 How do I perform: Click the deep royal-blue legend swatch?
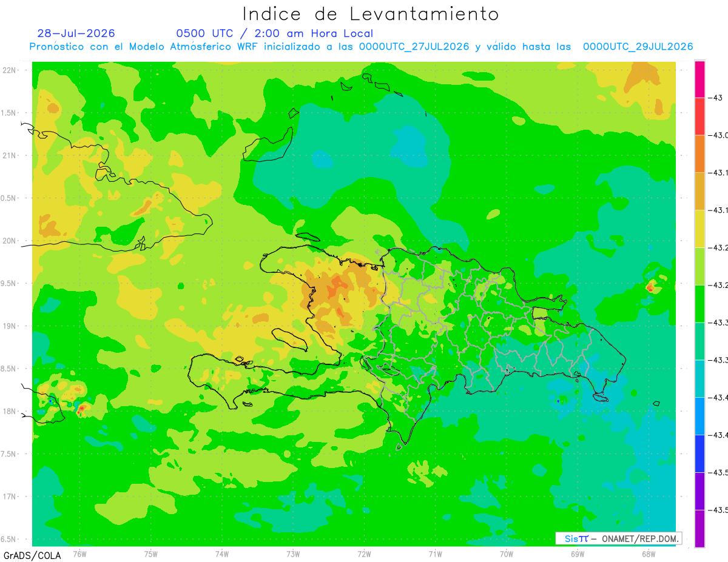tap(699, 453)
